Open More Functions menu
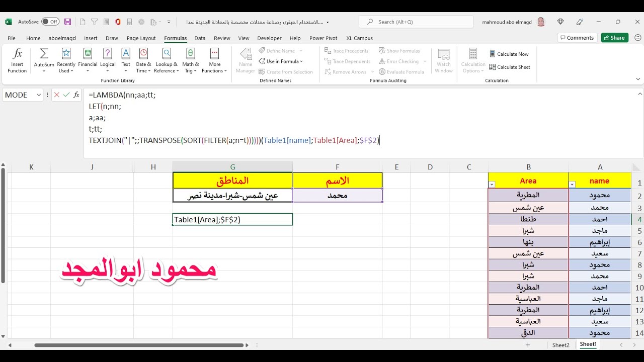Screen dimensions: 644x362 click(214, 61)
